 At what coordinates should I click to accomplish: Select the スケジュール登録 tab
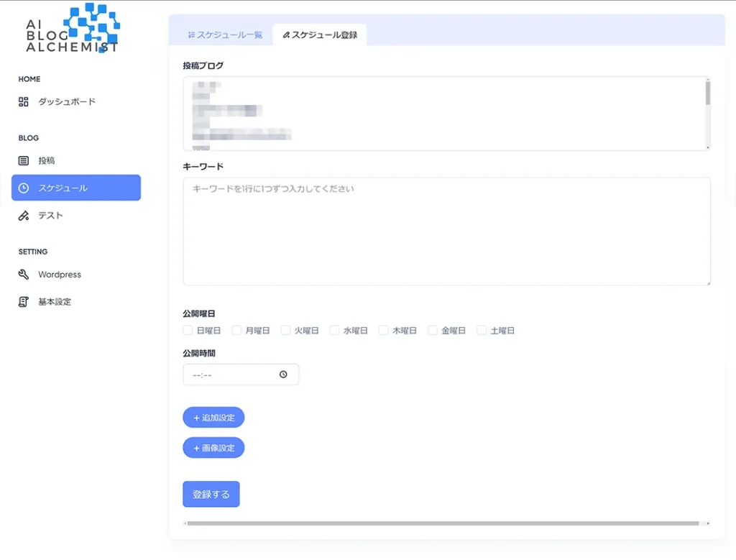coord(320,34)
